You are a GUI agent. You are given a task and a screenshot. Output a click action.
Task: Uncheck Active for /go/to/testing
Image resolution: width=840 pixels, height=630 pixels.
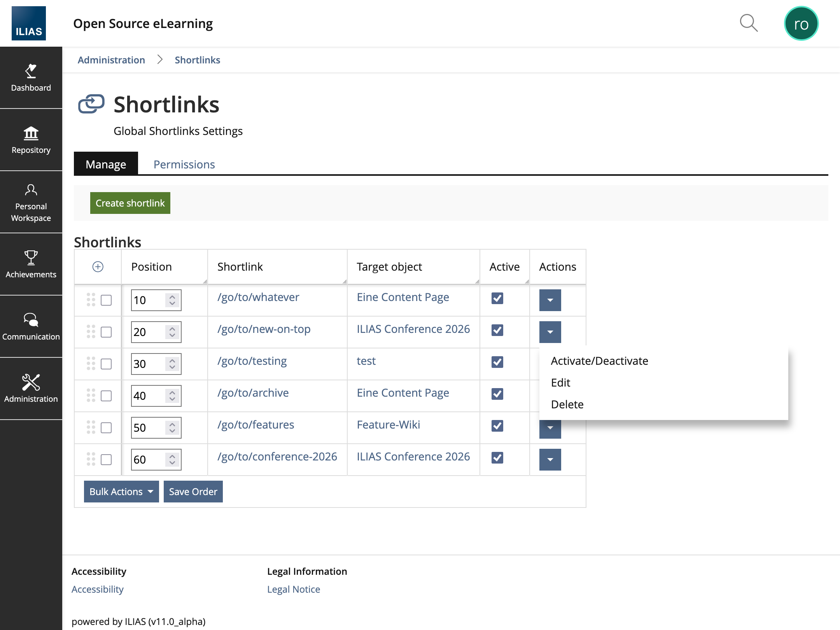pyautogui.click(x=497, y=362)
